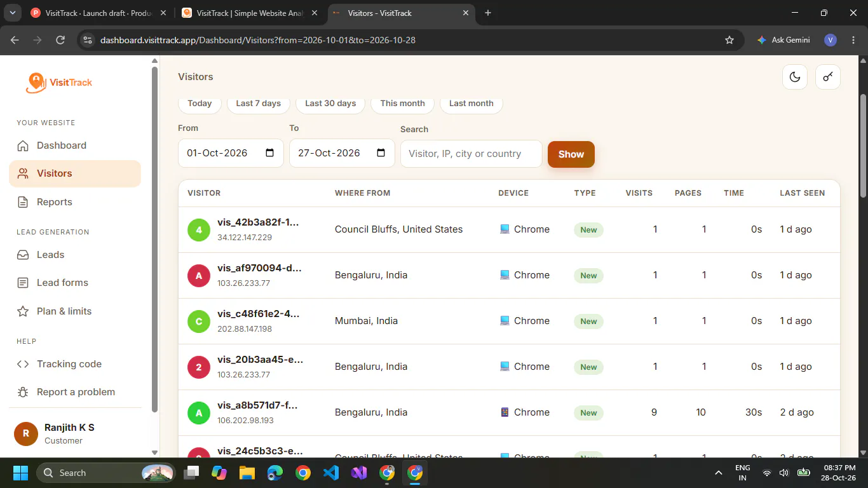Filter visitors by Last 30 days
This screenshot has height=488, width=868.
coord(330,104)
